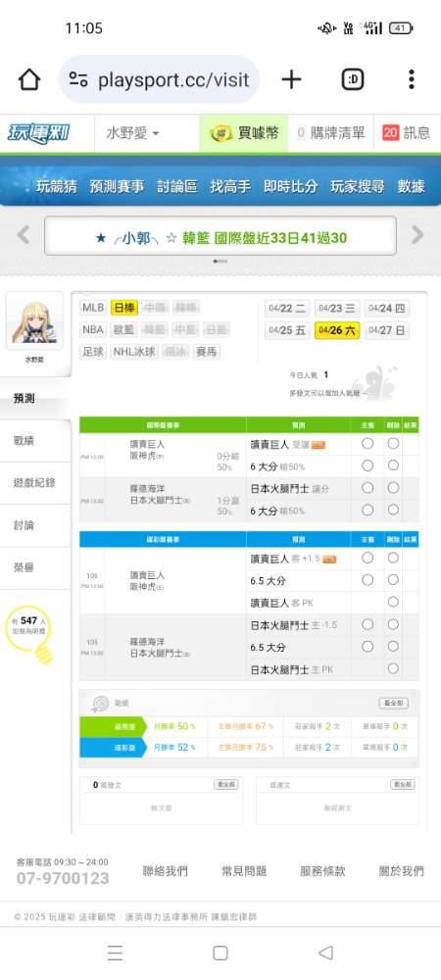The image size is (441, 980).
Task: Open the browser three-dot menu
Action: [x=411, y=79]
